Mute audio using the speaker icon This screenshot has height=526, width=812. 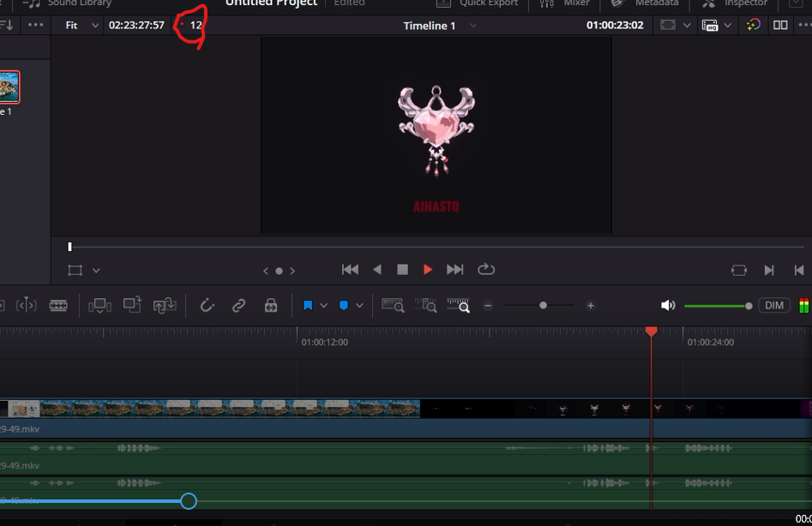(668, 306)
